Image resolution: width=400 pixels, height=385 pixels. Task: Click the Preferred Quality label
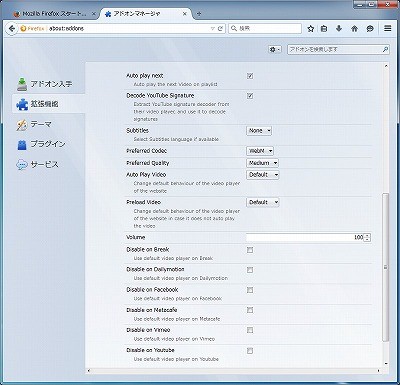click(x=148, y=163)
